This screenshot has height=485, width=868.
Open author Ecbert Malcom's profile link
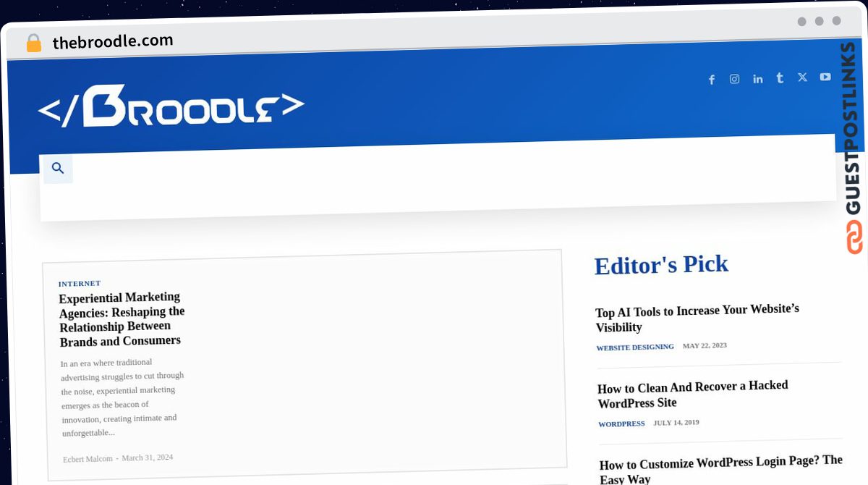pyautogui.click(x=88, y=459)
